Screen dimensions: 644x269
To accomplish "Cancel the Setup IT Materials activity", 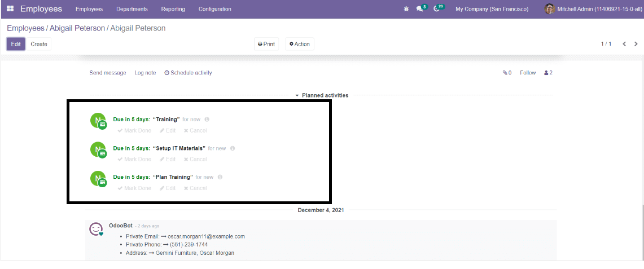I will coord(195,159).
